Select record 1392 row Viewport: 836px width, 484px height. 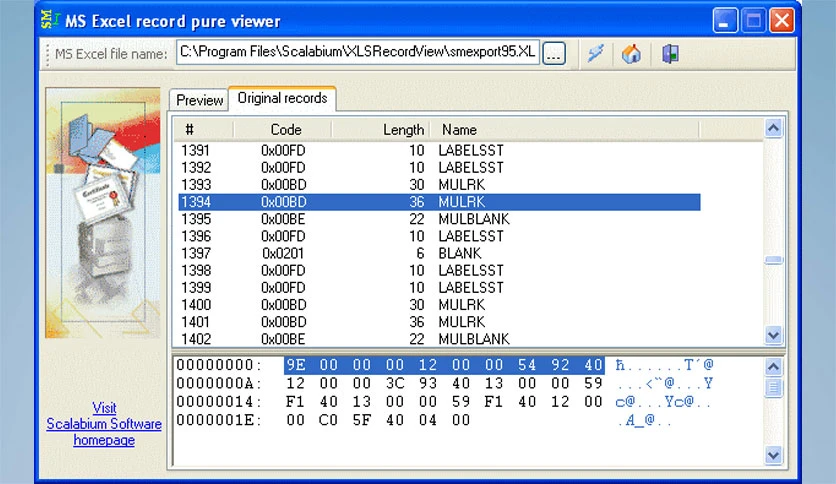click(x=439, y=167)
